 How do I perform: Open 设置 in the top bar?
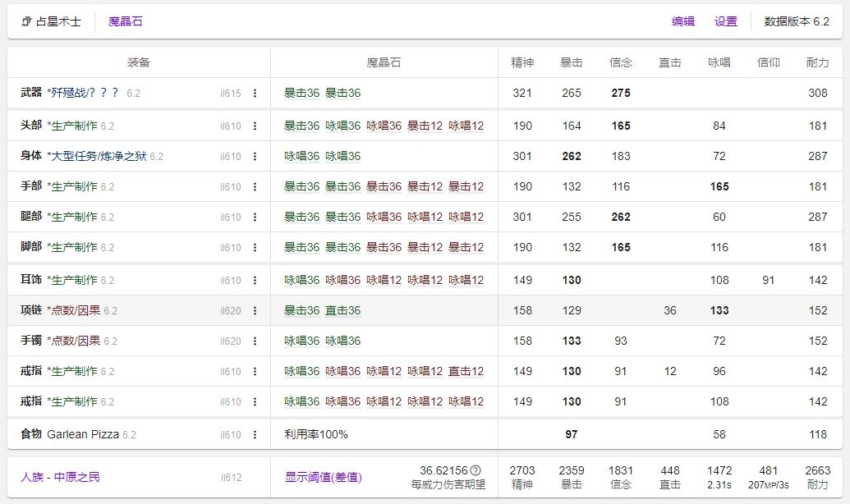tap(725, 21)
